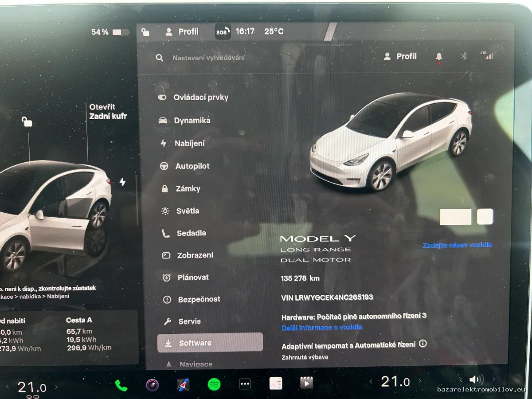
Task: Open the Plánovat menu entry
Action: (x=185, y=278)
